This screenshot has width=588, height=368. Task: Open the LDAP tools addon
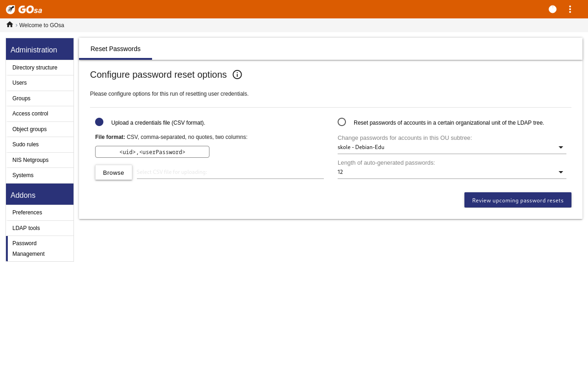tap(26, 228)
